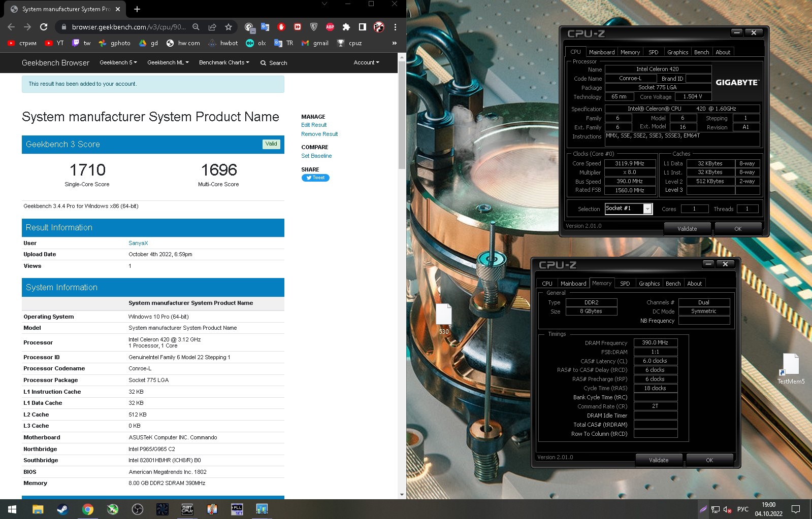Click the shield extension icon

coord(314,27)
